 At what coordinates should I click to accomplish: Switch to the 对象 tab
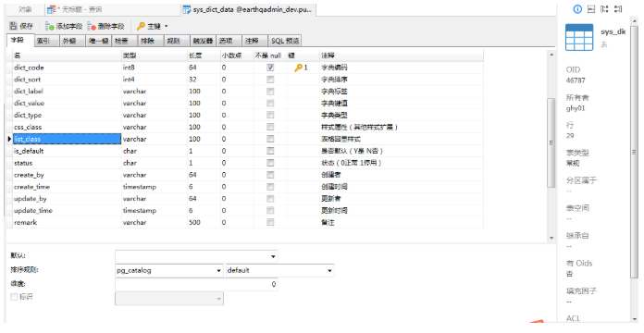[x=26, y=9]
